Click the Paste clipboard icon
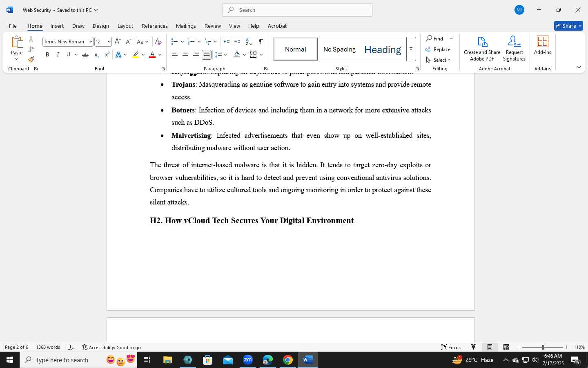The image size is (588, 368). pos(17,42)
